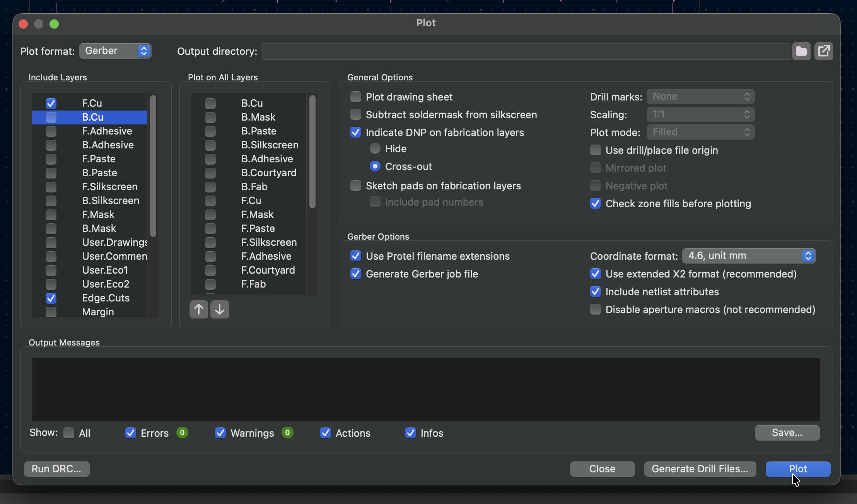
Task: Click Include Layers list scrollbar
Action: [x=153, y=166]
